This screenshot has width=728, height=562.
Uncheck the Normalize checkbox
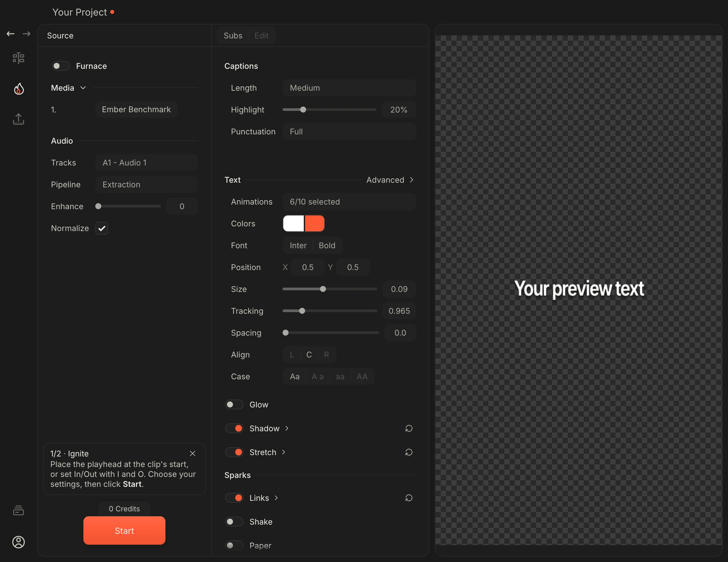[x=102, y=228]
